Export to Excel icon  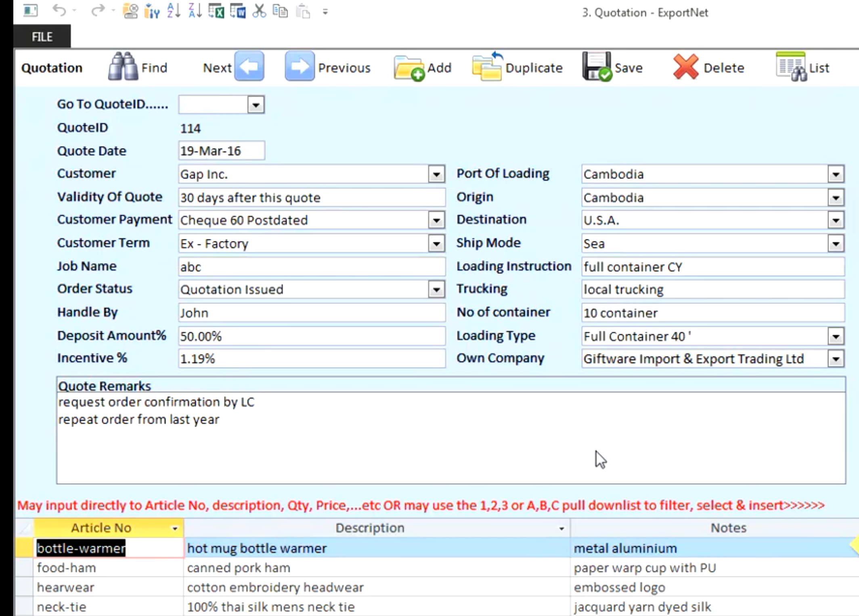pos(216,11)
